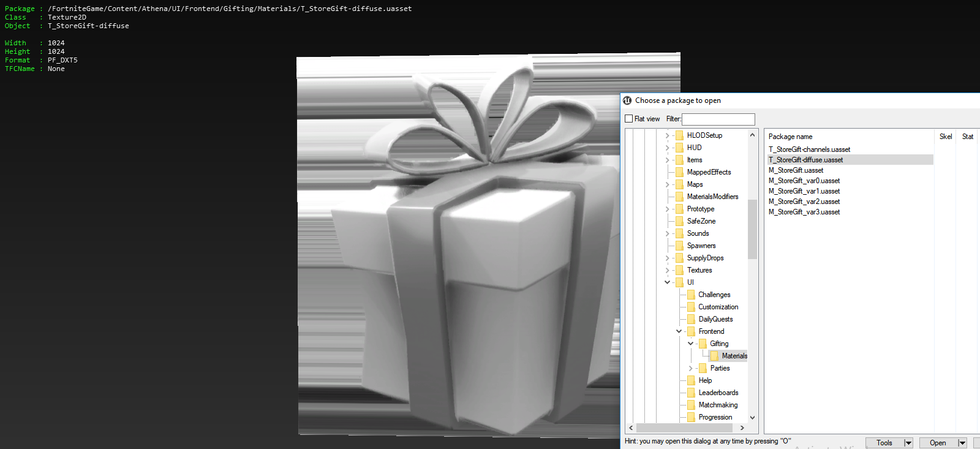Select the SupplyDrops folder icon
This screenshot has height=449, width=980.
(x=679, y=258)
